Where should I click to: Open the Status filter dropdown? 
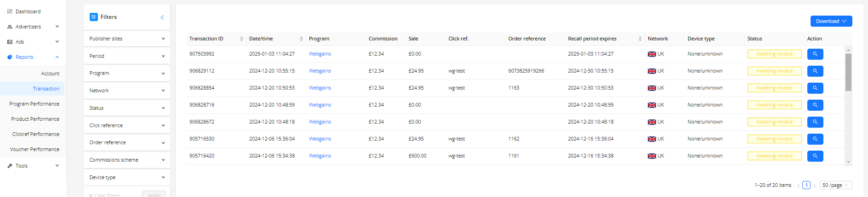[x=127, y=108]
